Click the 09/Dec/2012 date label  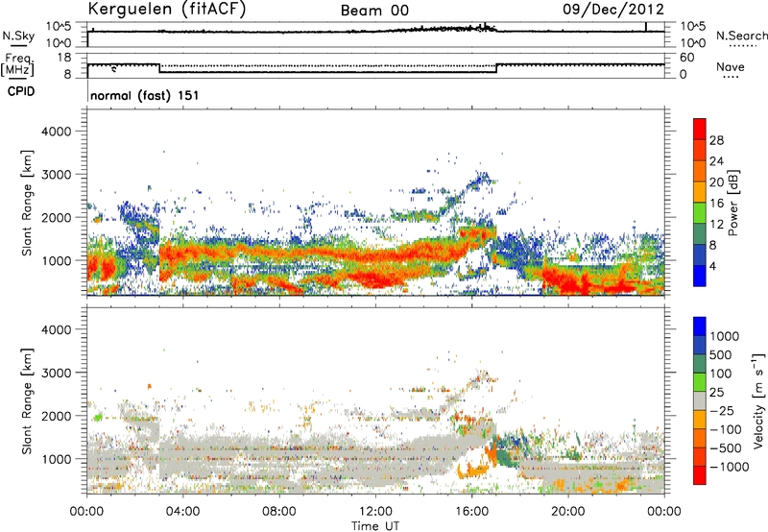click(x=613, y=10)
